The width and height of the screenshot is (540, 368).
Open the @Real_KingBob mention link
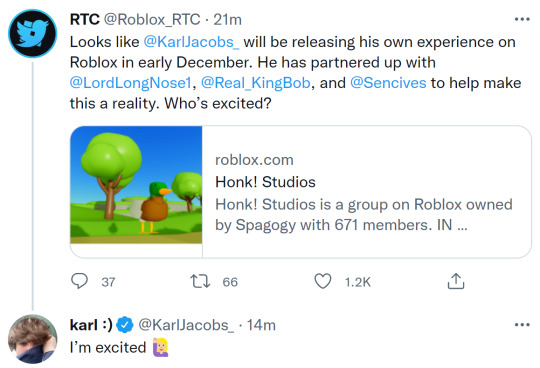(256, 83)
